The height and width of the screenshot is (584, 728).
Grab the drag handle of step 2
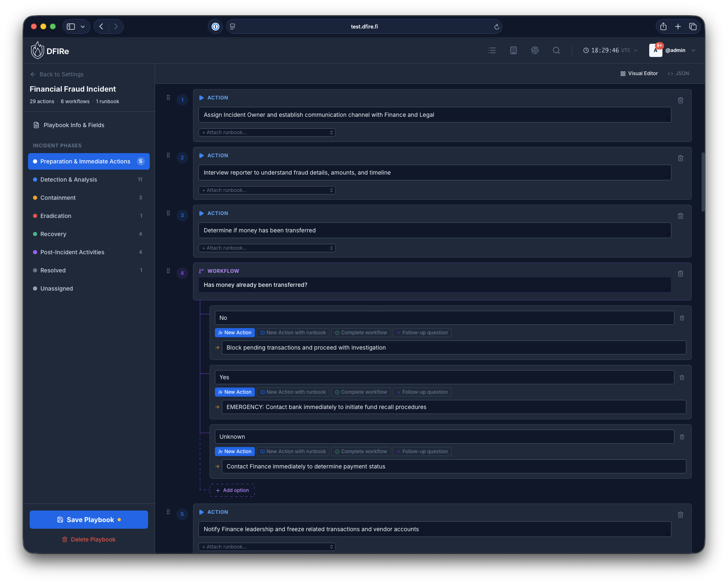(x=168, y=156)
